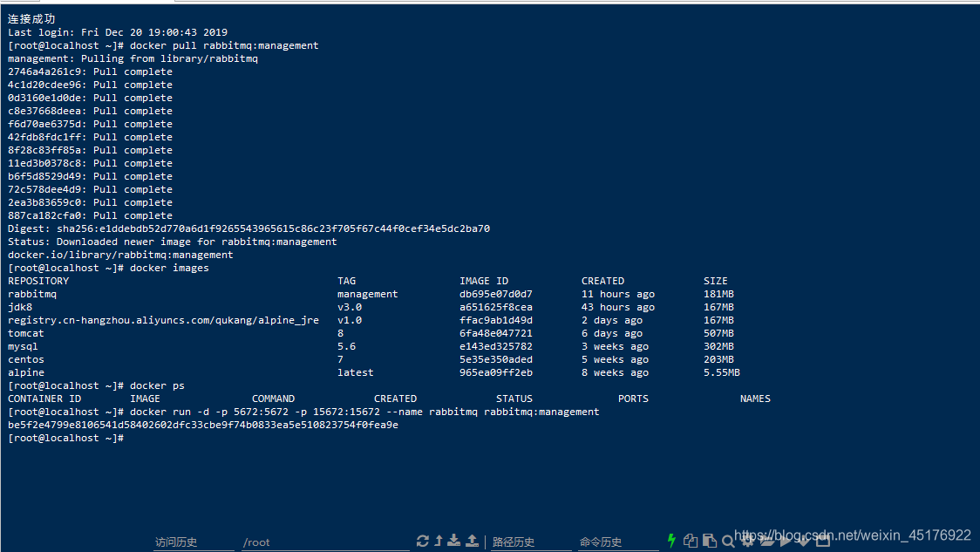Click the SIZE column header
Image resolution: width=980 pixels, height=552 pixels.
pos(716,282)
